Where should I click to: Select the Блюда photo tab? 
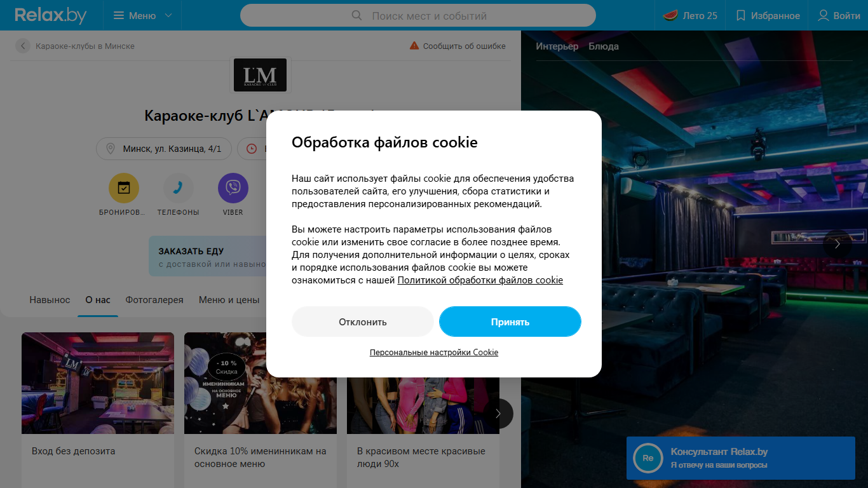coord(604,46)
